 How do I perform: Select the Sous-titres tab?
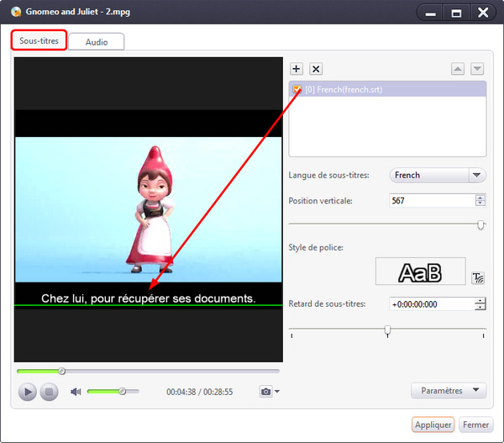tap(39, 40)
